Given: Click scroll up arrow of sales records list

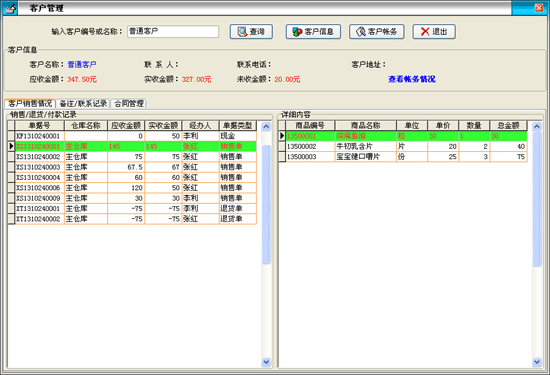Looking at the screenshot, I should 266,126.
